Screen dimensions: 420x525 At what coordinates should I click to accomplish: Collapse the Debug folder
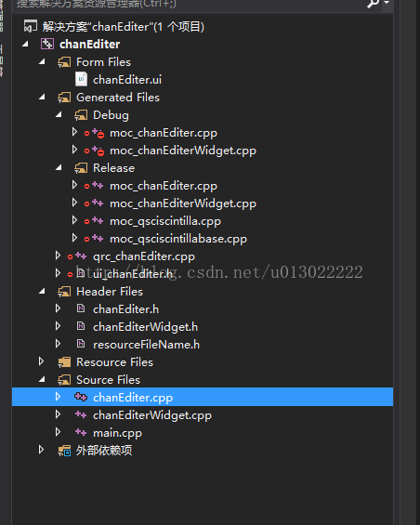tap(59, 115)
